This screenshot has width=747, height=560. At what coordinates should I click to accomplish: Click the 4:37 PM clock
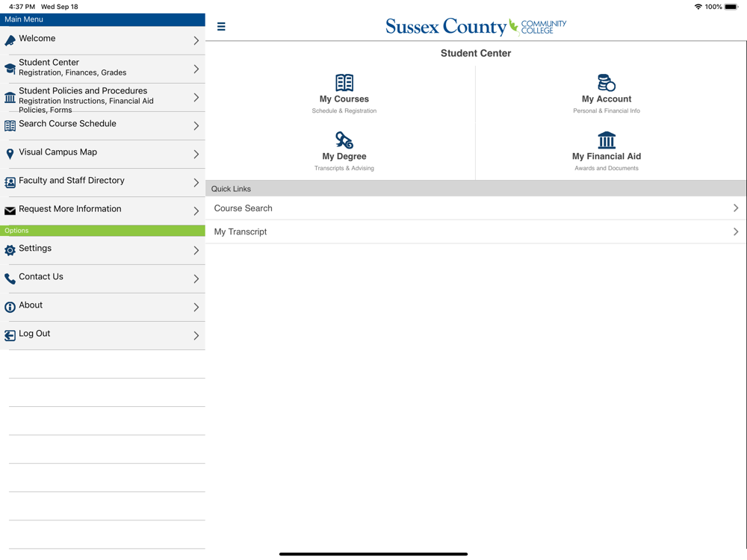coord(22,7)
